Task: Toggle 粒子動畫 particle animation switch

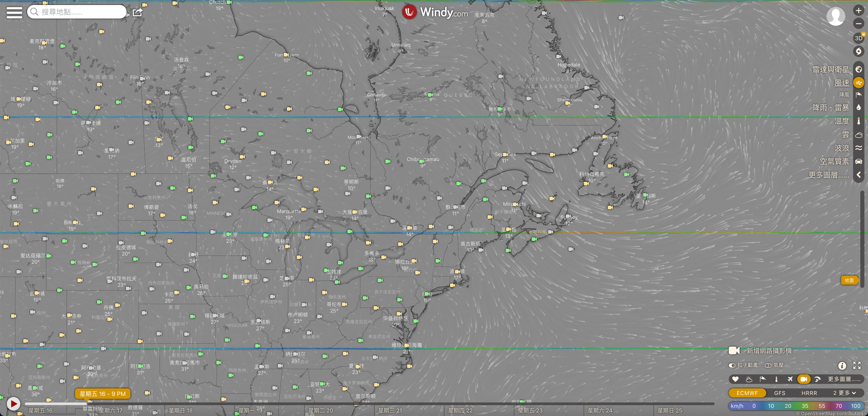Action: [732, 365]
